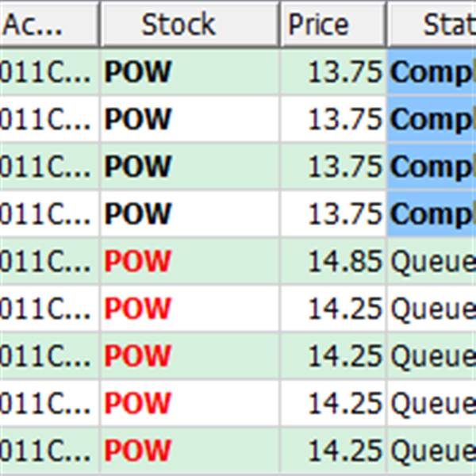
Task: Click the first Queue... status cell
Action: pyautogui.click(x=432, y=261)
